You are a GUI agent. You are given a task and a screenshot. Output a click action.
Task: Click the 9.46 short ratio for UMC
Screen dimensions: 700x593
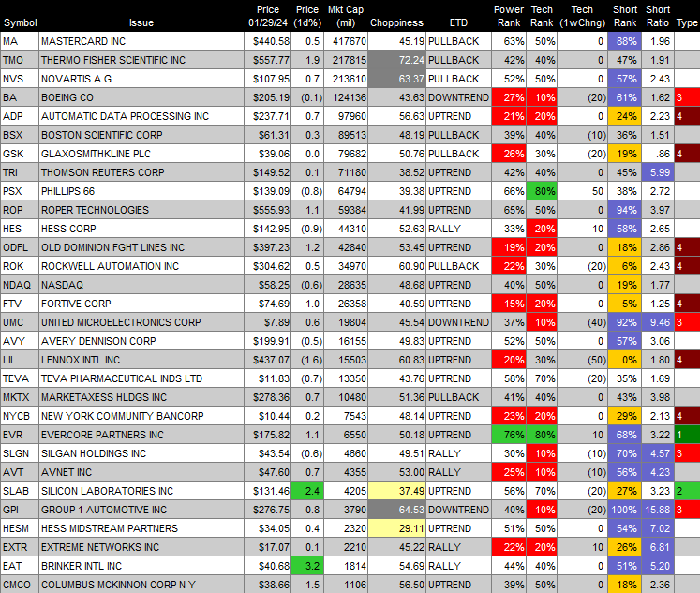point(658,322)
